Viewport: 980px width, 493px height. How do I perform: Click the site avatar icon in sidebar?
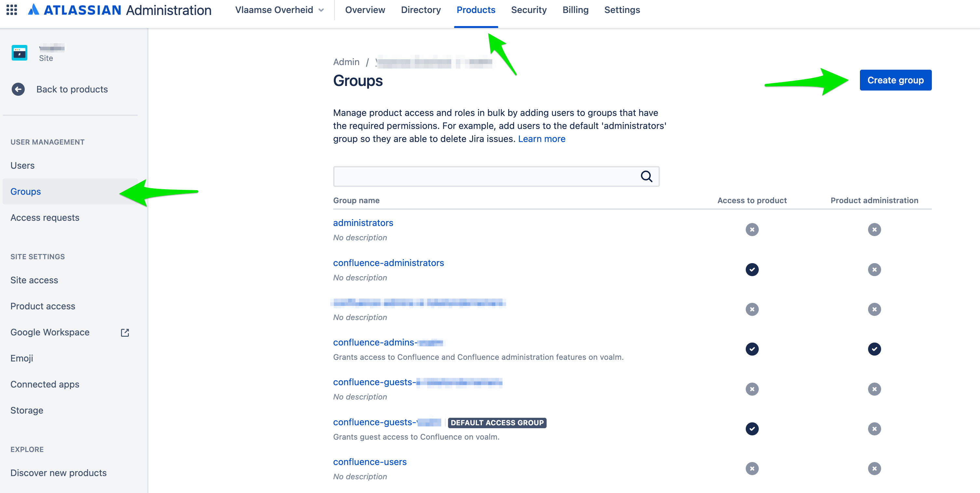(20, 52)
